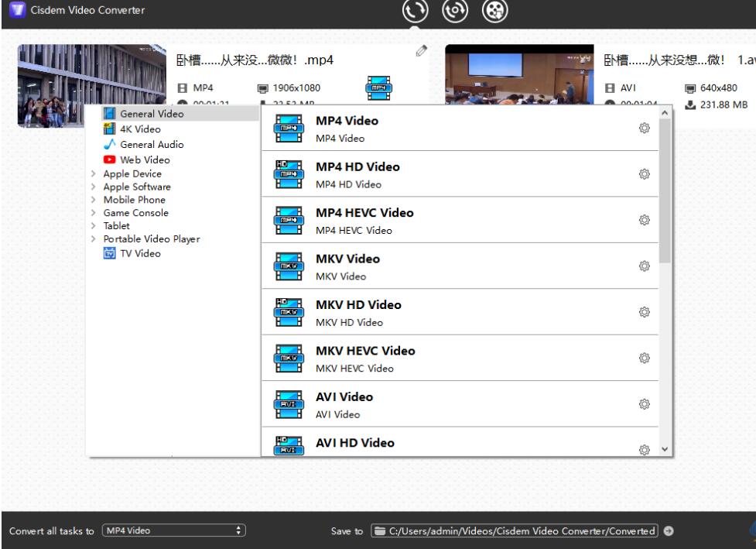Choose the MKV HD Video format
756x549 pixels.
460,312
